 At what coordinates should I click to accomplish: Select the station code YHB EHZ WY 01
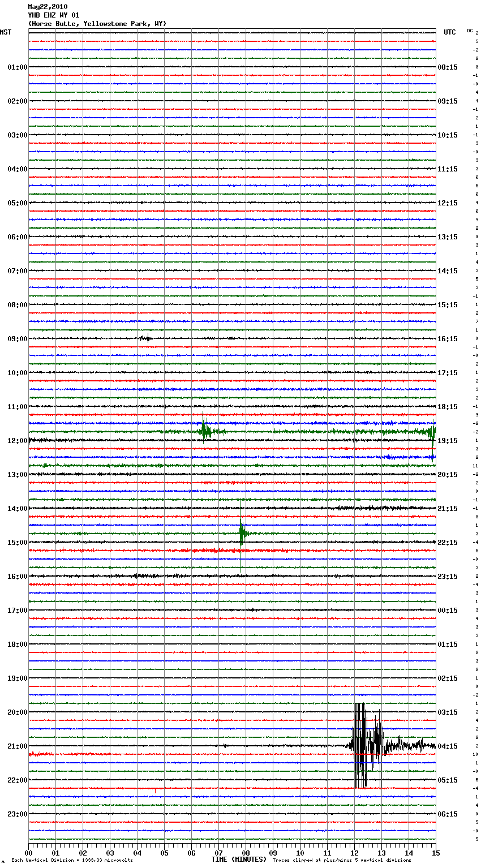(x=54, y=15)
